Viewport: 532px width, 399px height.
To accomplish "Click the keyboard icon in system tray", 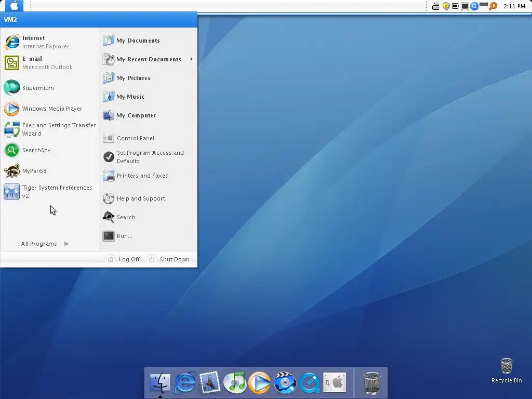I will click(436, 6).
